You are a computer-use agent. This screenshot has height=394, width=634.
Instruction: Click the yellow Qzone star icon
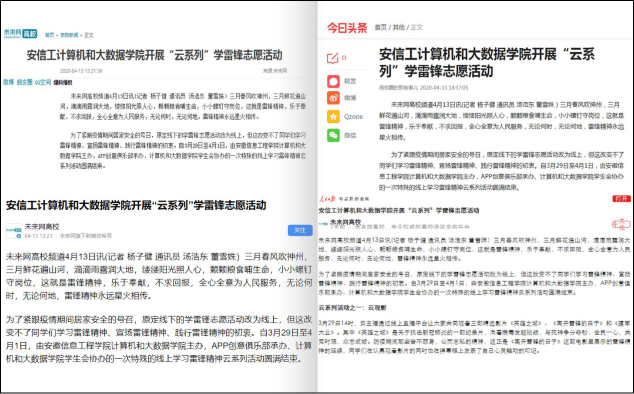click(x=334, y=117)
